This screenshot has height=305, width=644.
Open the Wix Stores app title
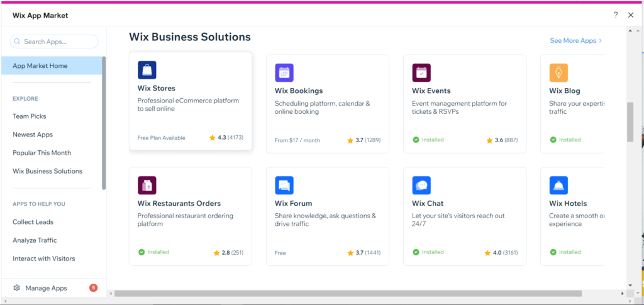click(157, 88)
